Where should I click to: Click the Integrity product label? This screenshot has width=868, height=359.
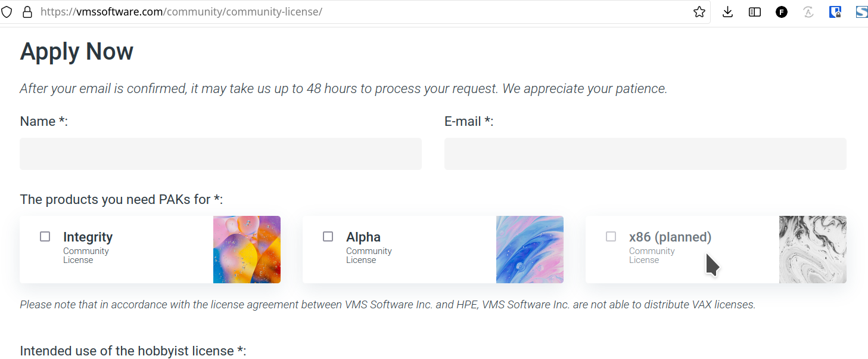(x=88, y=237)
